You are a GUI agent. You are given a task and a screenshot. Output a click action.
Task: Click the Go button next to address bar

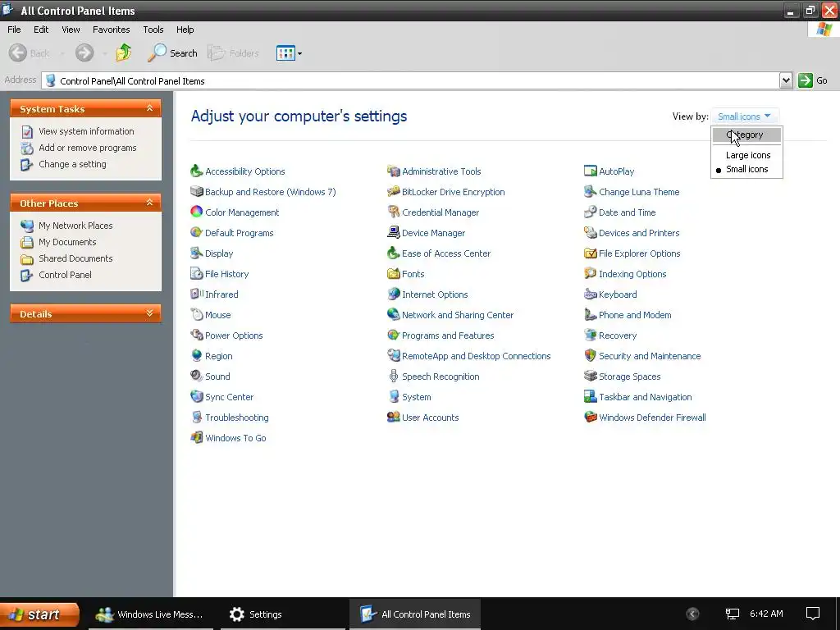813,80
